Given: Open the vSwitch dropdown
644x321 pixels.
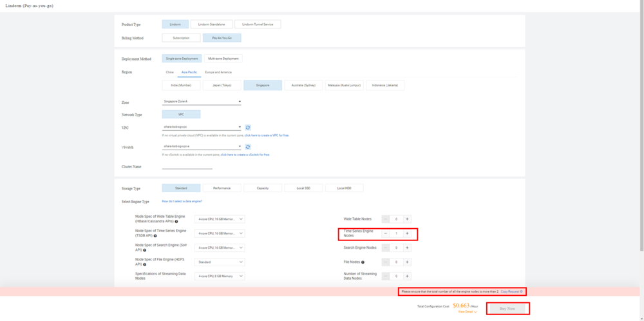Looking at the screenshot, I should tap(202, 147).
